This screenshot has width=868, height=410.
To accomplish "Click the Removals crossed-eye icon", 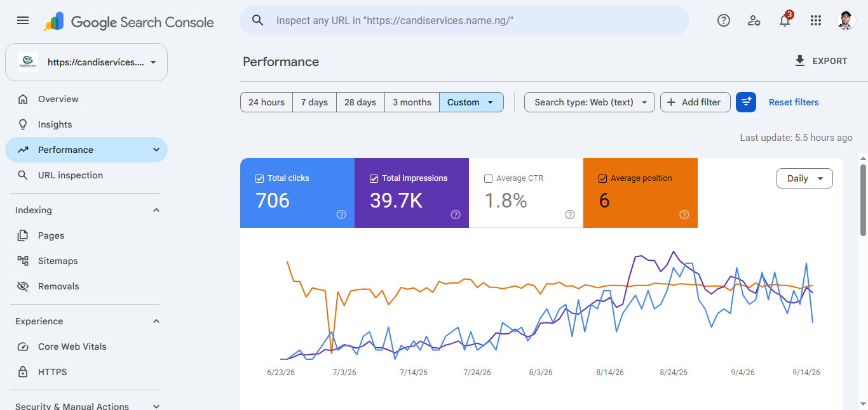I will click(x=23, y=286).
